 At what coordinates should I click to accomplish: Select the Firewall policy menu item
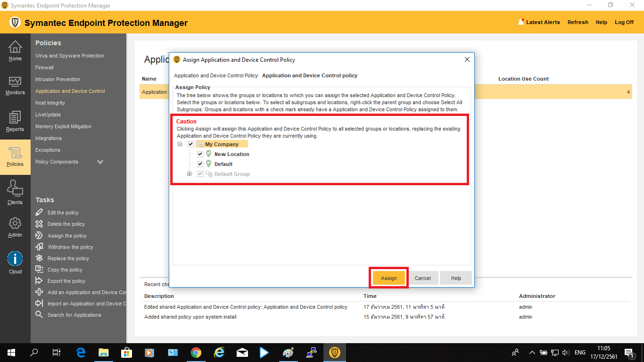(44, 67)
